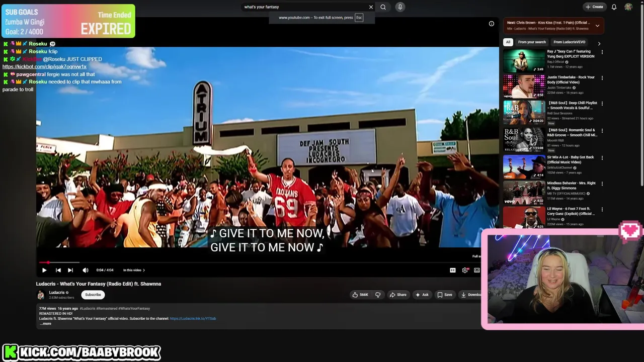
Task: Open Ray J 'Sexy Can I' thumbnail
Action: [524, 61]
